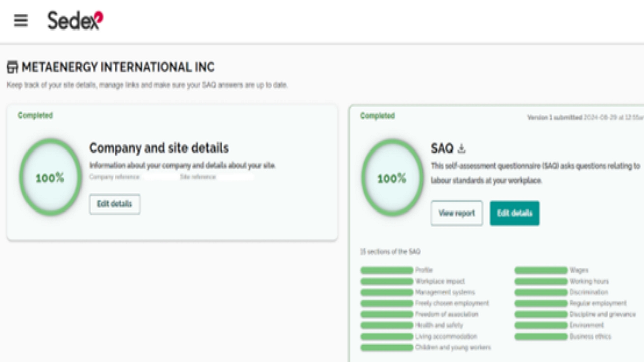Click the '15 sections of the SAQ' text
This screenshot has height=362, width=644.
click(x=390, y=252)
